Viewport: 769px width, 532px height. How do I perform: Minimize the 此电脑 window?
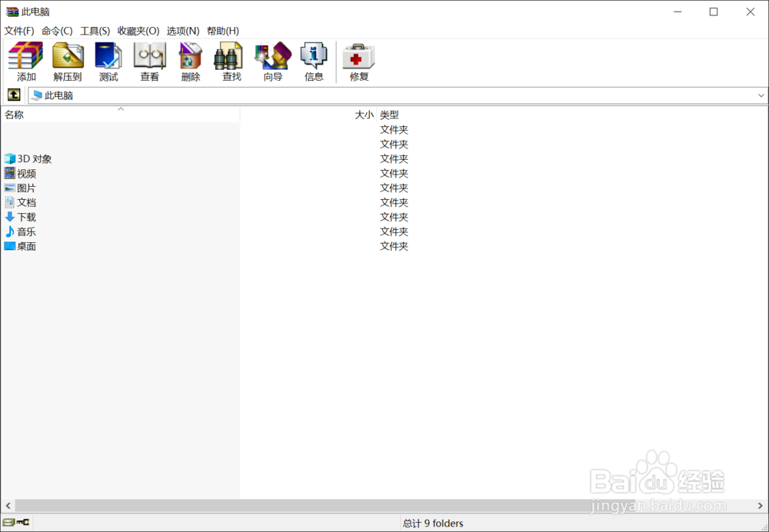pyautogui.click(x=677, y=12)
